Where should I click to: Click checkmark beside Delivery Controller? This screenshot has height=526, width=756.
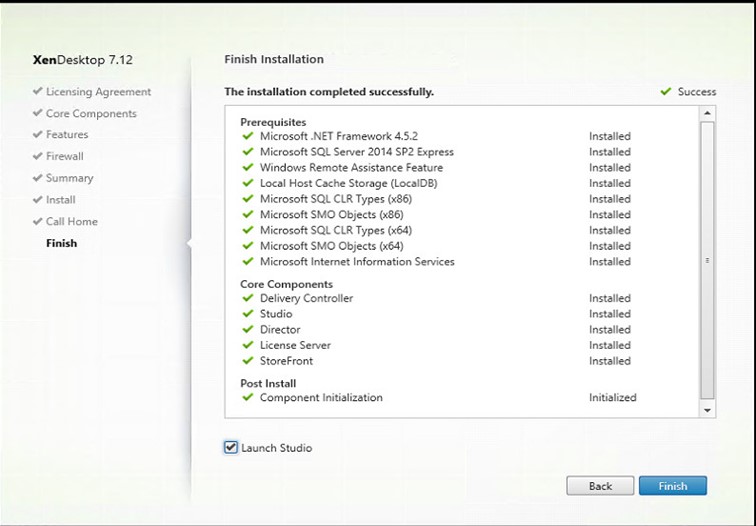click(x=248, y=298)
